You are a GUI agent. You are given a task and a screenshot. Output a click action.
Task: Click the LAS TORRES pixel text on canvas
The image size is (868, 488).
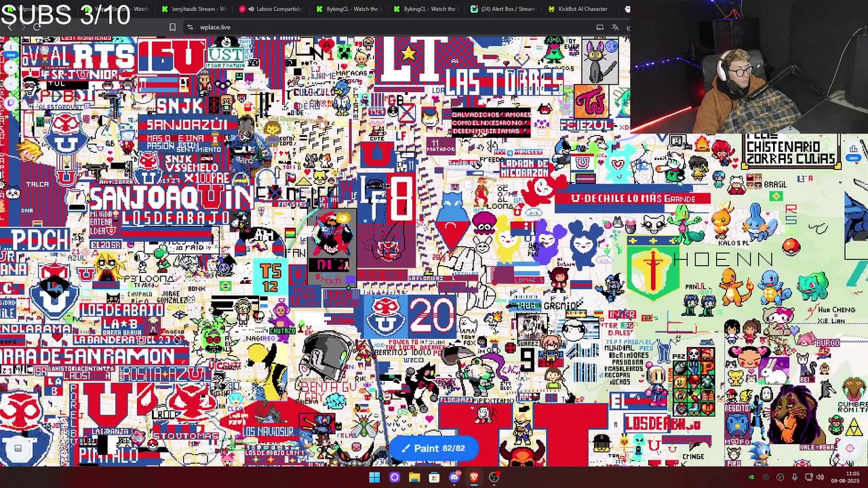pyautogui.click(x=505, y=83)
